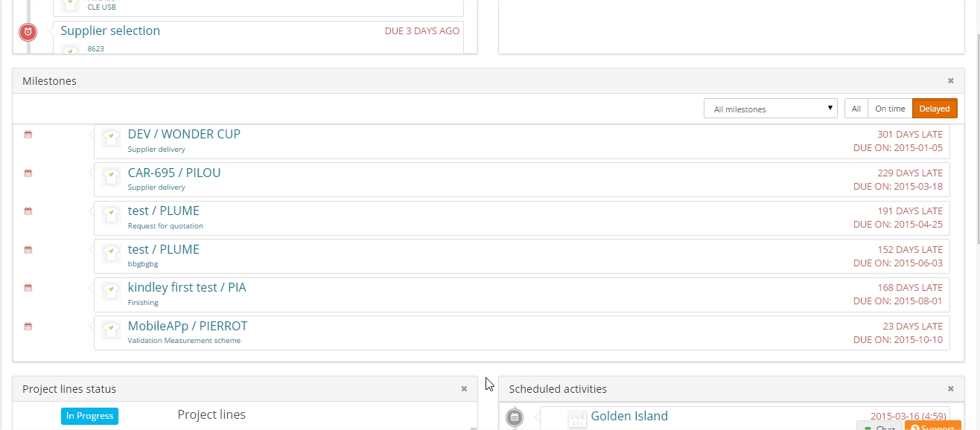Screen dimensions: 980x430
Task: Click the factory icon next to Golden Island
Action: pyautogui.click(x=577, y=420)
